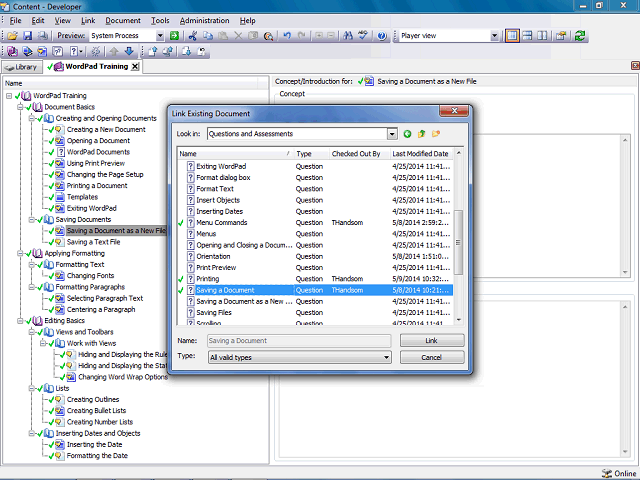Image resolution: width=640 pixels, height=480 pixels.
Task: Select Saving a Text File tree item
Action: [x=93, y=242]
